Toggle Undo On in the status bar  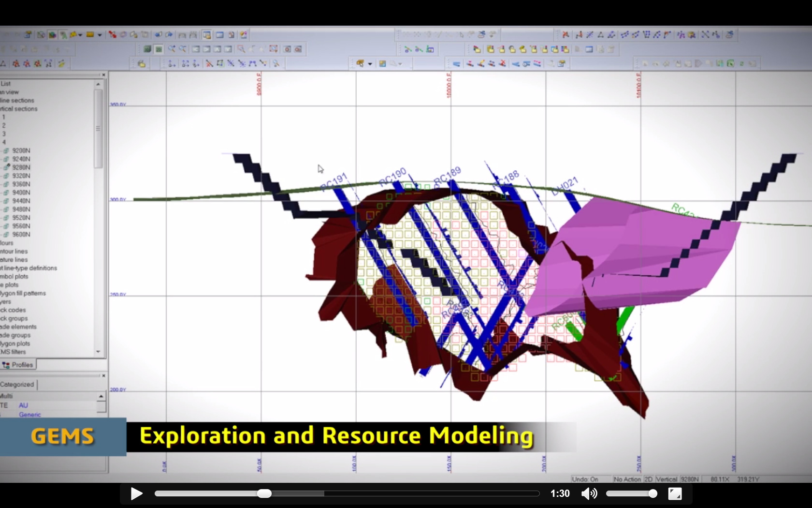coord(586,479)
